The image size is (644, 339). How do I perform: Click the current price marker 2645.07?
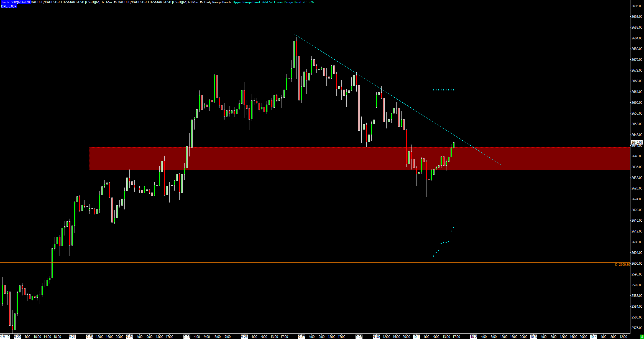coord(637,142)
